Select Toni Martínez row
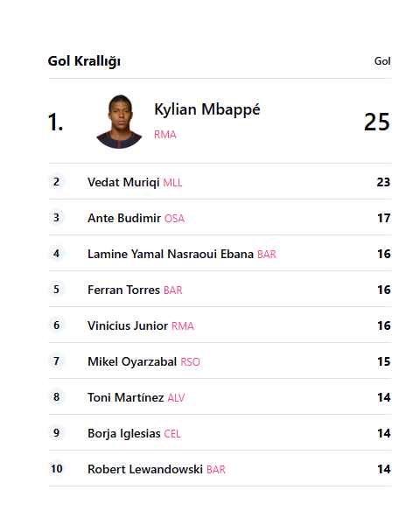The image size is (420, 511). 220,396
